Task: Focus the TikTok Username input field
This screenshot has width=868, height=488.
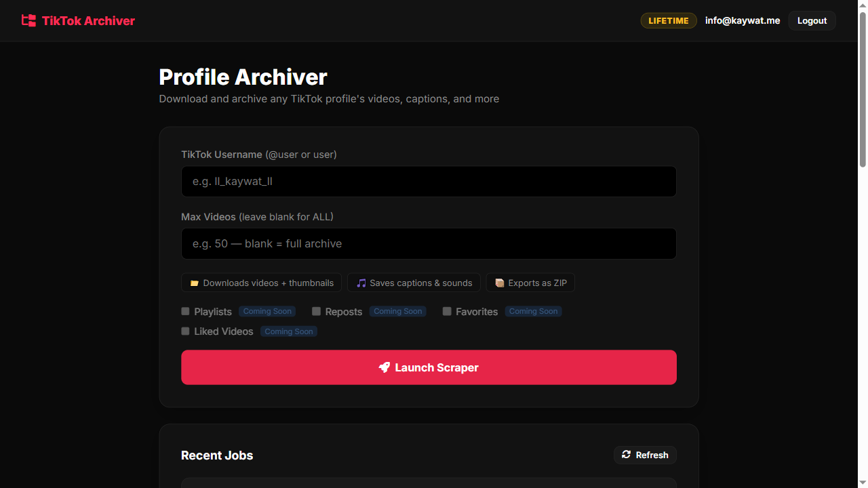Action: (429, 182)
